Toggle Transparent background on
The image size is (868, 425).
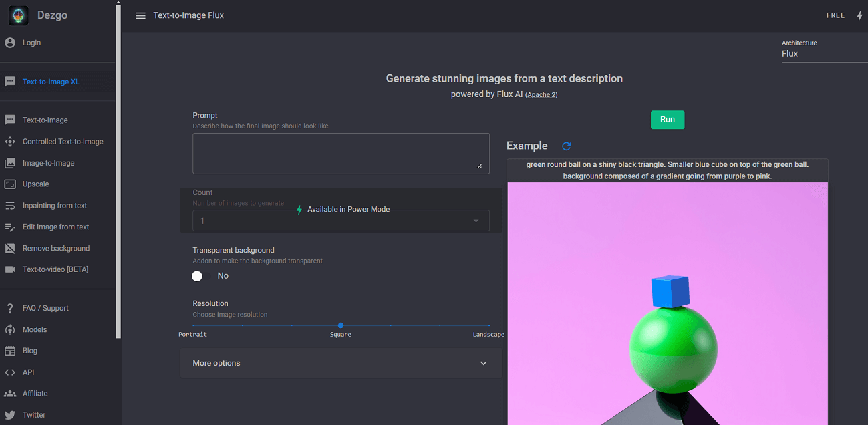[199, 275]
